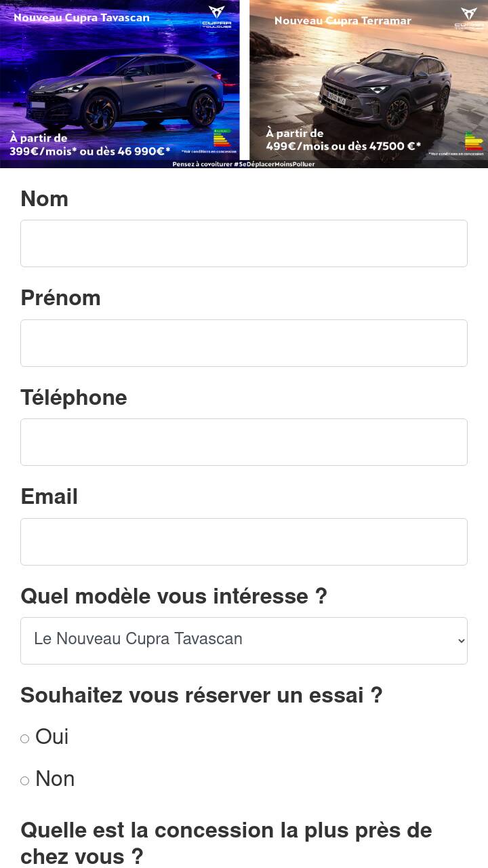Click into the Prénom text field

(244, 343)
